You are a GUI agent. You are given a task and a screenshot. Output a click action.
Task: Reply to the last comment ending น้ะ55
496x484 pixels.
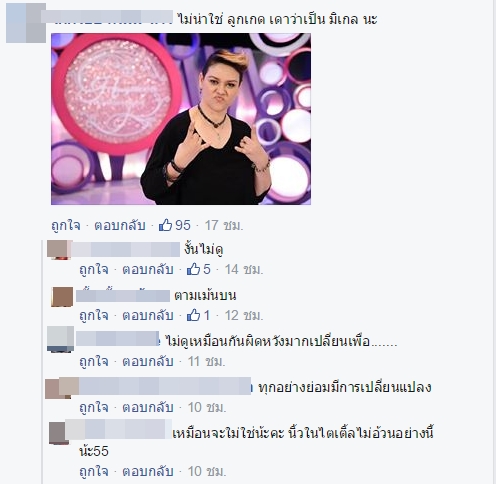pos(148,471)
